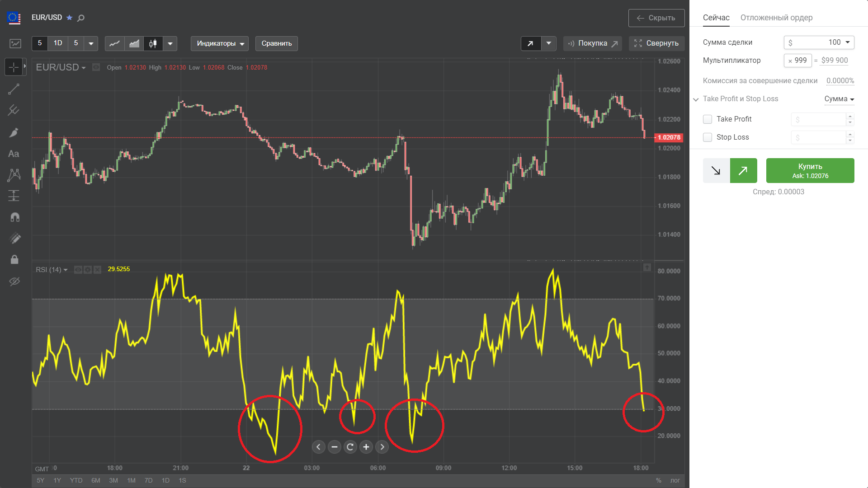This screenshot has height=488, width=868.
Task: Add EUR/USD to favorites star
Action: [x=69, y=18]
